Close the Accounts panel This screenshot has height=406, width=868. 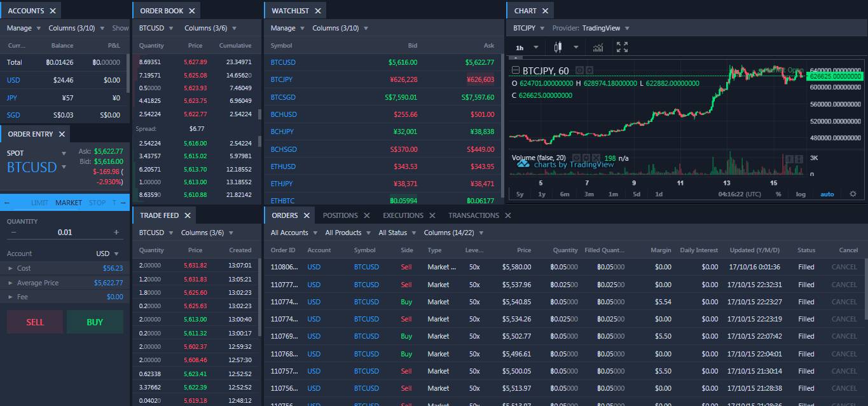pos(53,11)
